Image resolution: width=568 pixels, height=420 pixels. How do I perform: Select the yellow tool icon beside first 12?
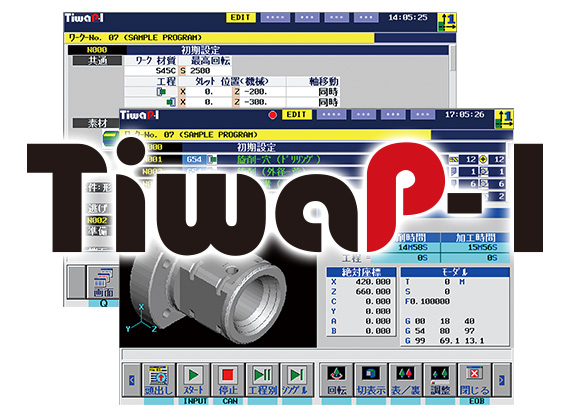coord(454,159)
